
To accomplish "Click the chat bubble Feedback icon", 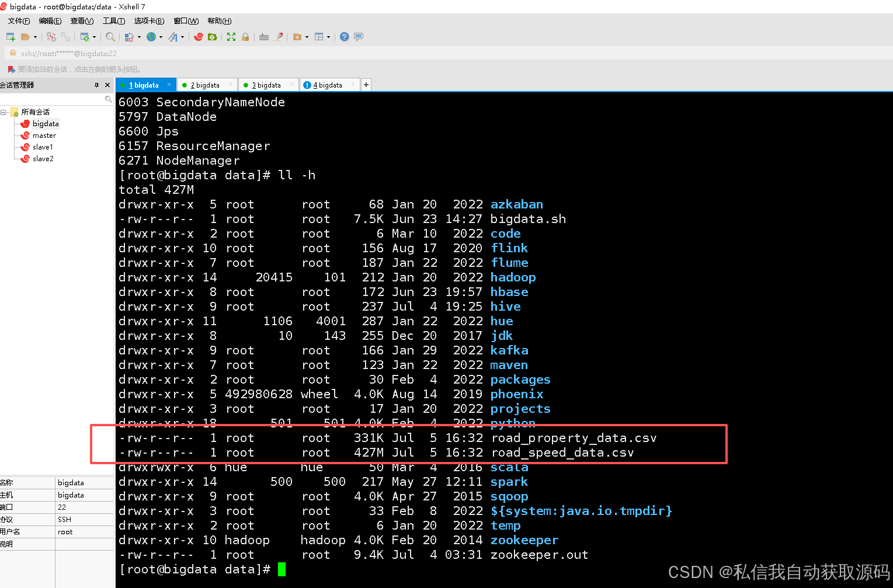I will [x=359, y=37].
